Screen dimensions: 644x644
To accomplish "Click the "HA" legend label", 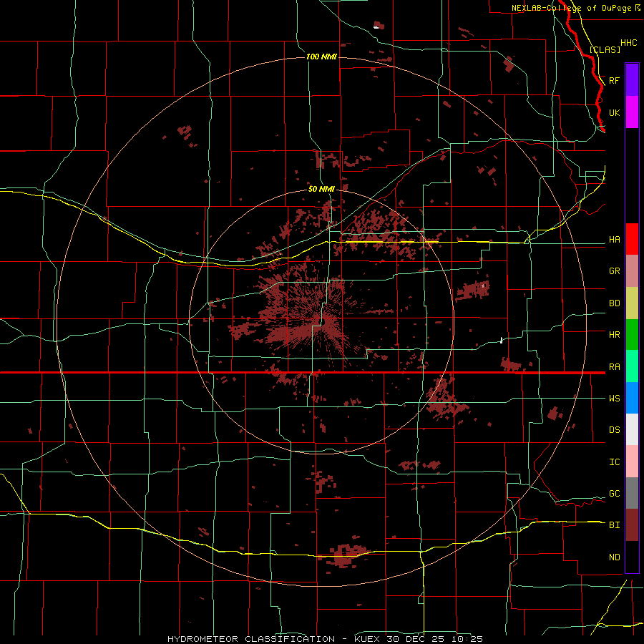I will point(614,240).
